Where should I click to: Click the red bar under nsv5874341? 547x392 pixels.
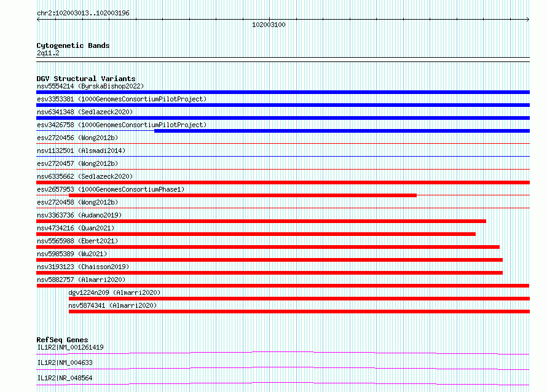pyautogui.click(x=299, y=312)
